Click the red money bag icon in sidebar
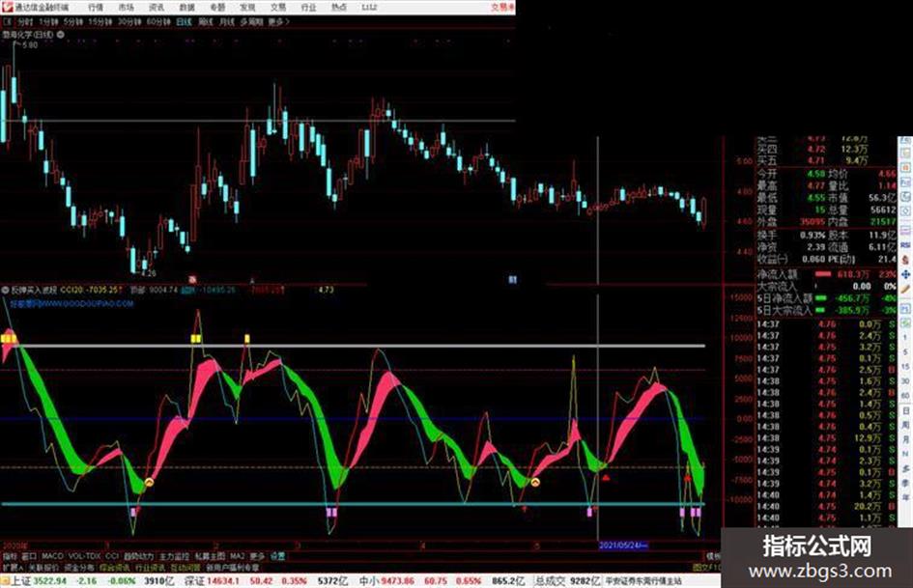Image resolution: width=913 pixels, height=588 pixels. [905, 260]
